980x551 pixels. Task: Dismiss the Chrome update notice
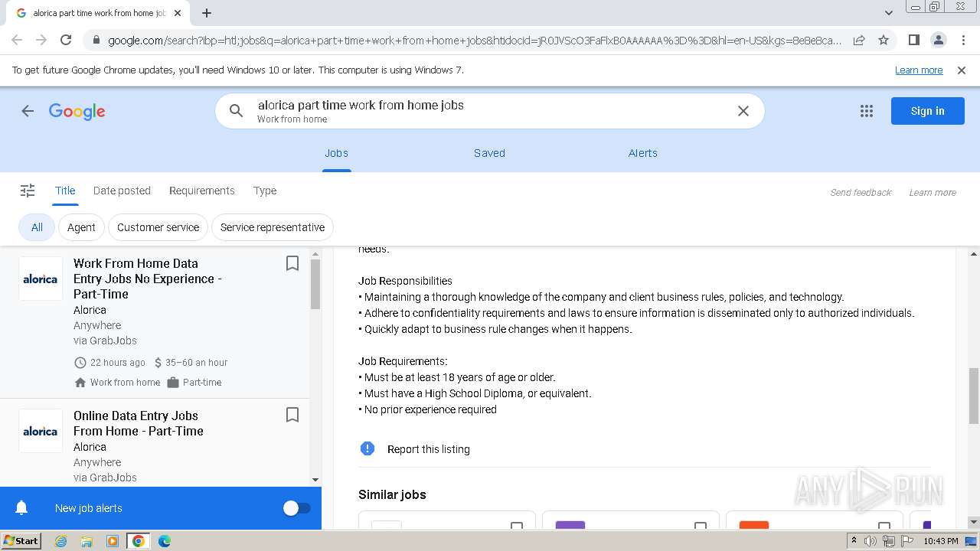point(962,70)
